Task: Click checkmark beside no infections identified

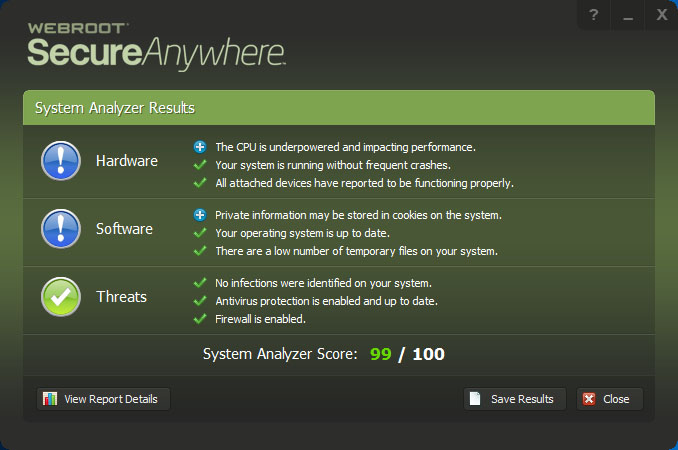Action: 200,283
